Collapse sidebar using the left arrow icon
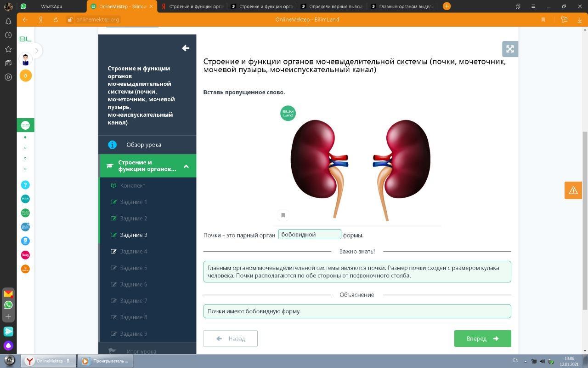 click(186, 48)
